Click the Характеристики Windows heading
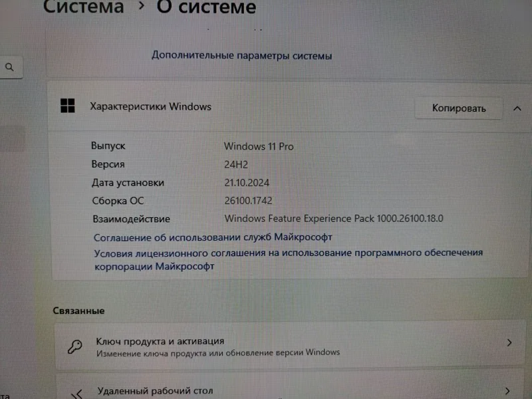 (x=150, y=106)
